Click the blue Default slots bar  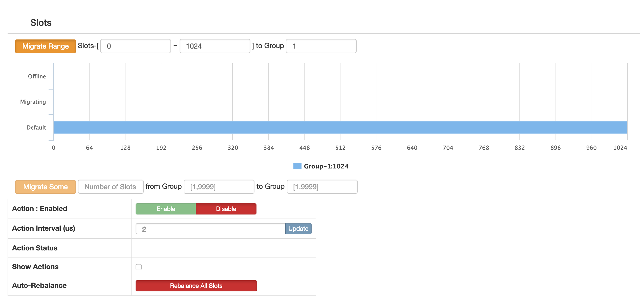tap(340, 127)
